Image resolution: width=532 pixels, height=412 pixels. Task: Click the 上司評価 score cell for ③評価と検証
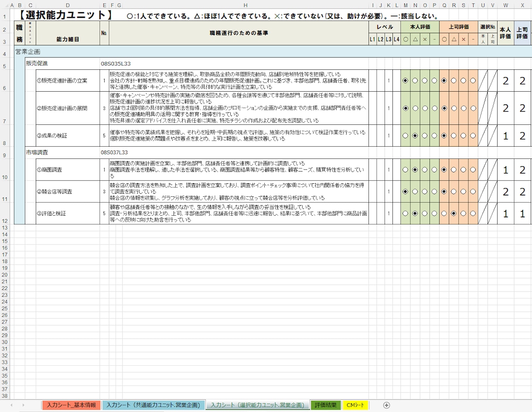point(522,213)
